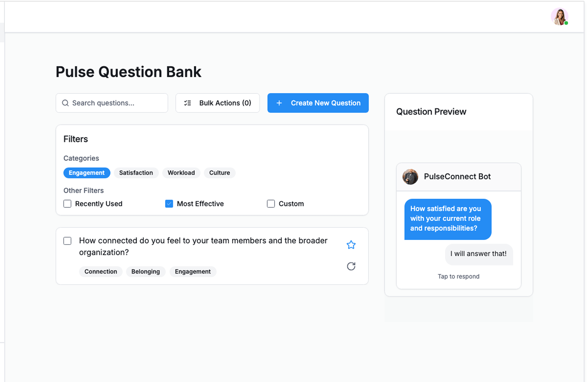Check the Custom filter box
This screenshot has width=588, height=382.
pos(271,204)
